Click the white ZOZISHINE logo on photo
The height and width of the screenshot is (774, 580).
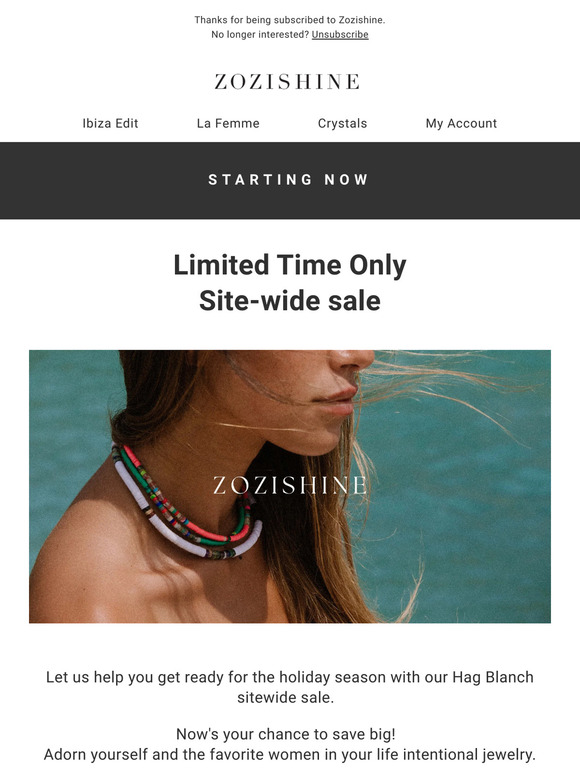(290, 486)
